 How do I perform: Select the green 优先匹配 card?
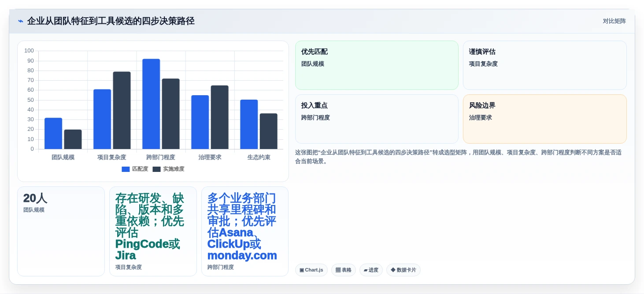377,65
